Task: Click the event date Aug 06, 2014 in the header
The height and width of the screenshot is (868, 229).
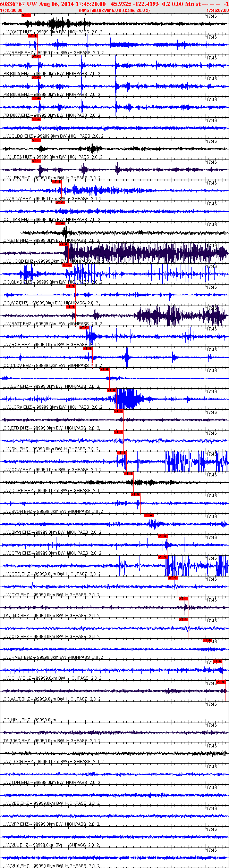Action: coord(53,4)
